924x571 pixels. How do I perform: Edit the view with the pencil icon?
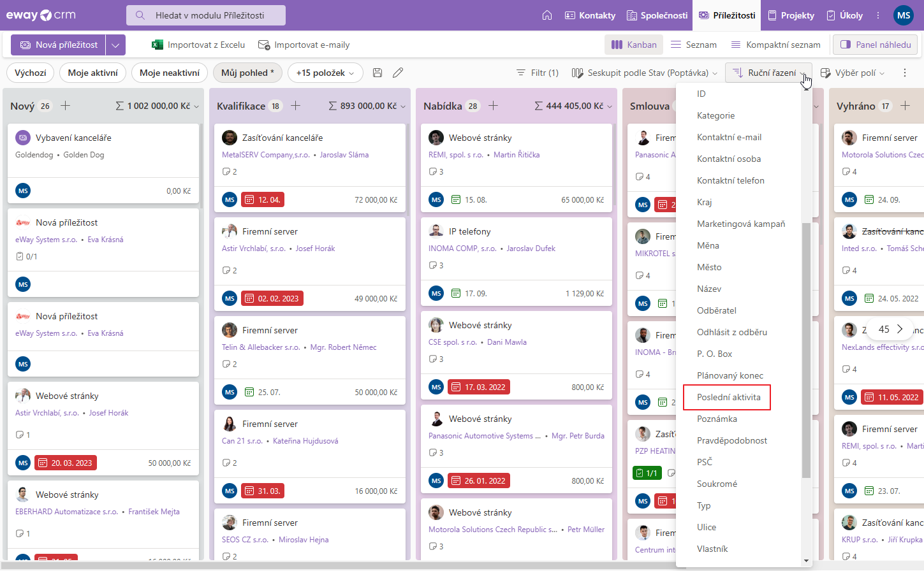tap(398, 73)
